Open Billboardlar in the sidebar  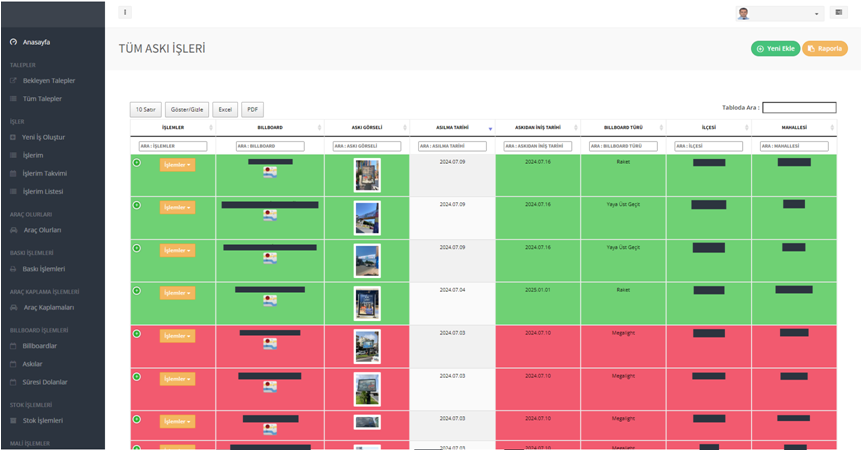(40, 346)
